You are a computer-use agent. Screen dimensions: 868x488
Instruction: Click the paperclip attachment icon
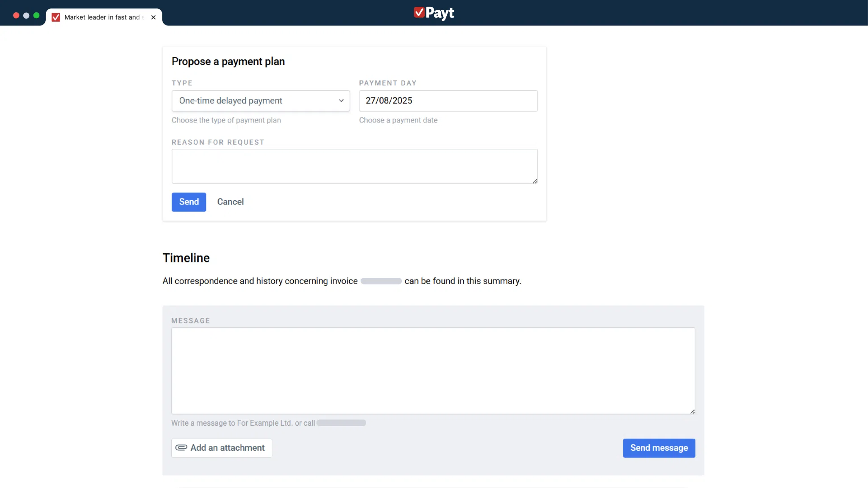(181, 448)
